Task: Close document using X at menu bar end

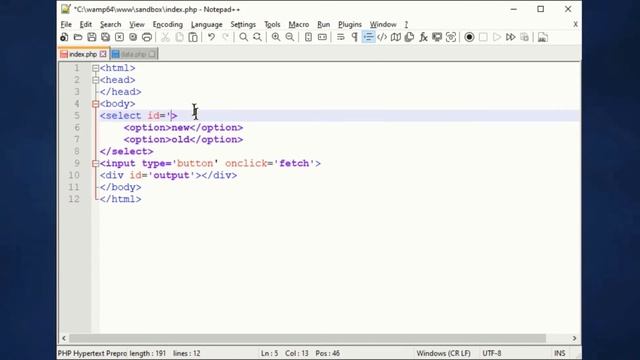Action: coord(575,24)
